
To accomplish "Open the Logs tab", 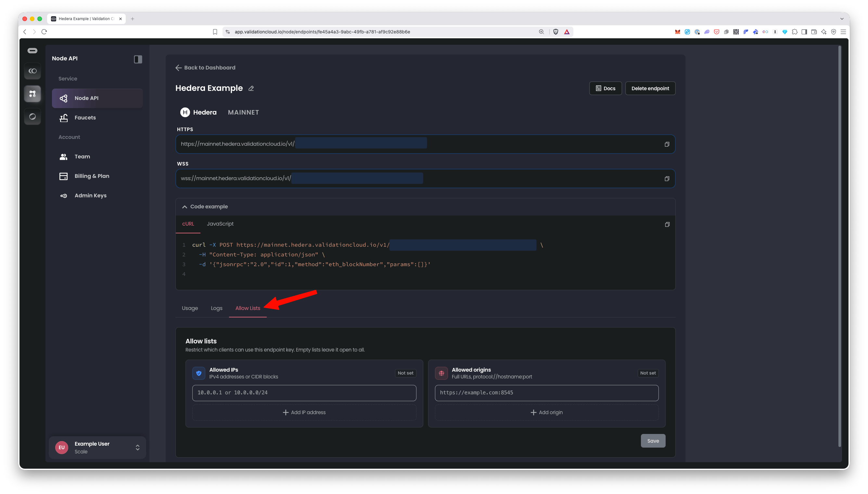I will 217,308.
